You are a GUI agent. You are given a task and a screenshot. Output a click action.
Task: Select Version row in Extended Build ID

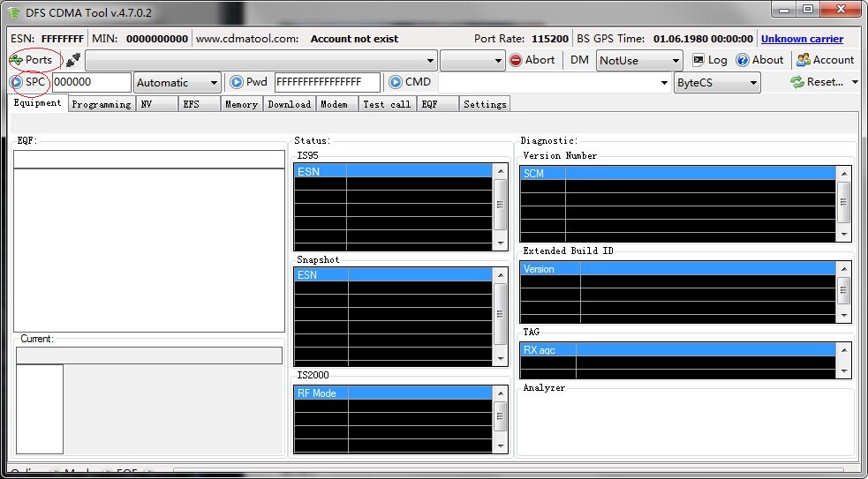coord(678,269)
